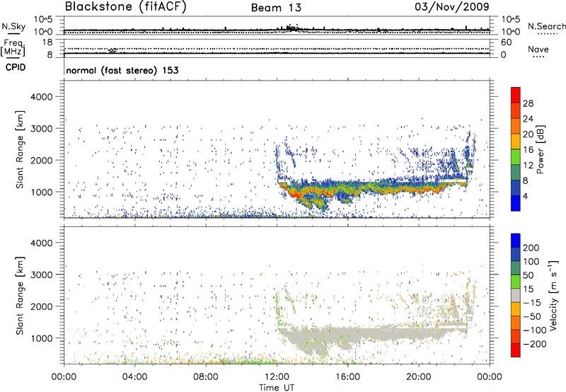Screen dimensions: 566x392
Task: Click the red swatch on Power colorbar
Action: pyautogui.click(x=516, y=95)
